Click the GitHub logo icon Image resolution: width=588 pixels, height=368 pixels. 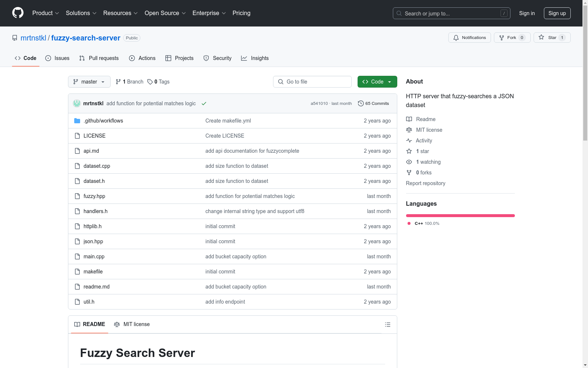click(18, 13)
